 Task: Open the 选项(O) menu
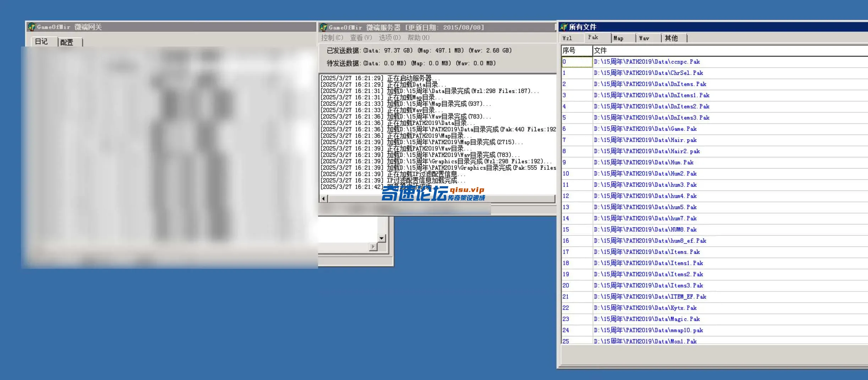tap(389, 38)
